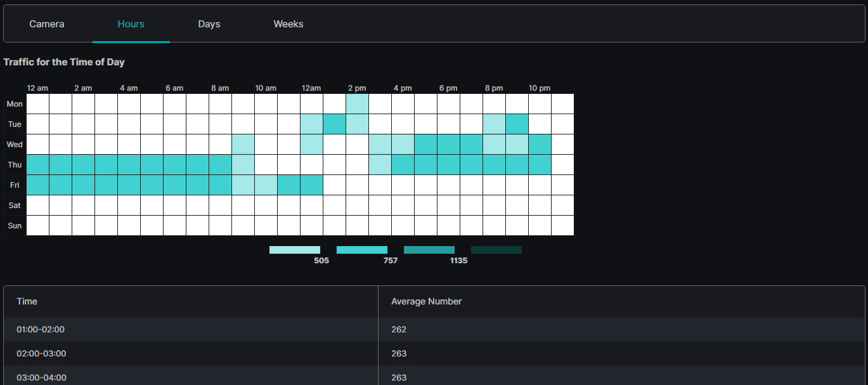
Task: Click the dark teal legend swatch above 1135
Action: coord(429,250)
